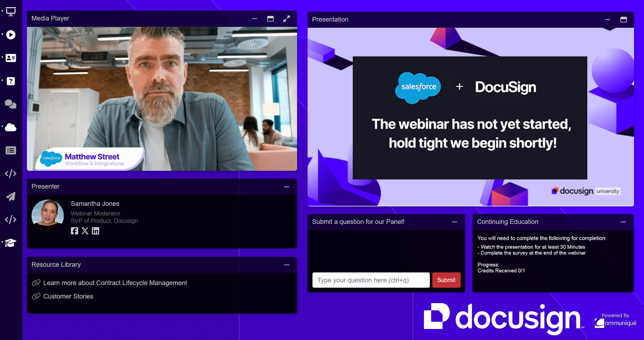Open the code icon below the paper plane
Screen dimensions: 644x340
11,220
